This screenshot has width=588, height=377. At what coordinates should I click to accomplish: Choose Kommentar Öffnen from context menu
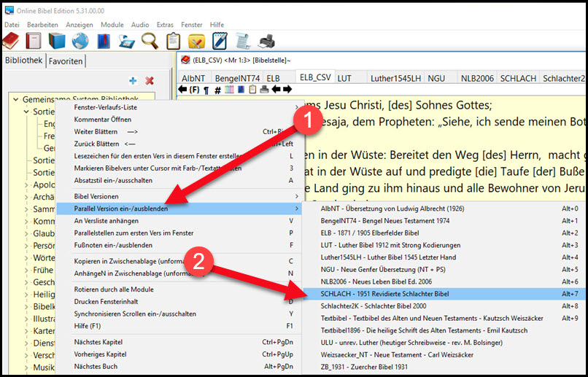click(x=179, y=120)
